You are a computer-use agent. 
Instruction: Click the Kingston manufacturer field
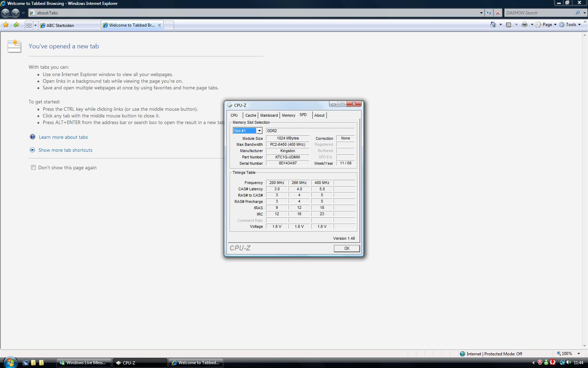click(288, 151)
